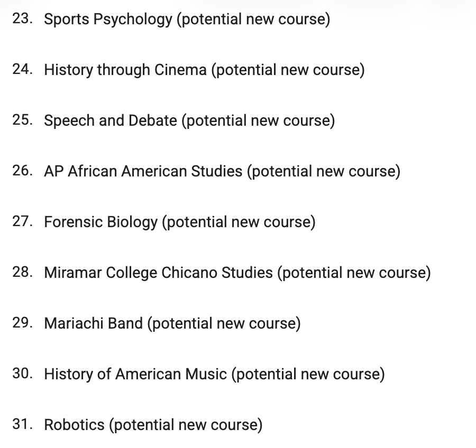Screen dimensions: 476x448
Task: Click list number 31
Action: click(x=23, y=425)
